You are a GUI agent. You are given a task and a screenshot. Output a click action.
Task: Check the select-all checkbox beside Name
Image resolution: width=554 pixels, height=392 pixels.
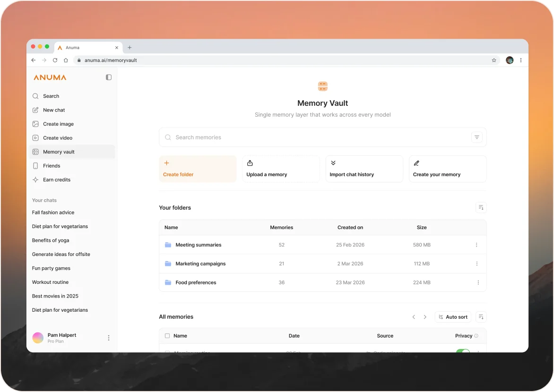click(x=167, y=336)
